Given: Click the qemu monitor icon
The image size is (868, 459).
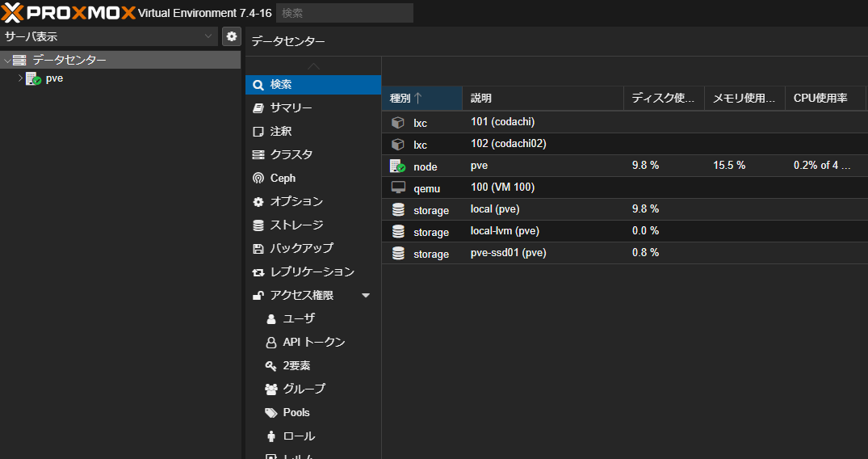Looking at the screenshot, I should [398, 188].
